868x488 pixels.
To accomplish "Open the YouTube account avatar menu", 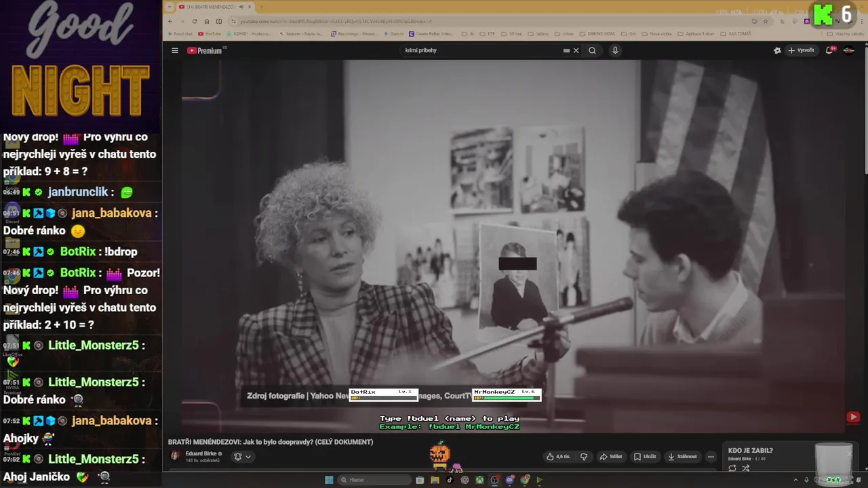I will 848,50.
